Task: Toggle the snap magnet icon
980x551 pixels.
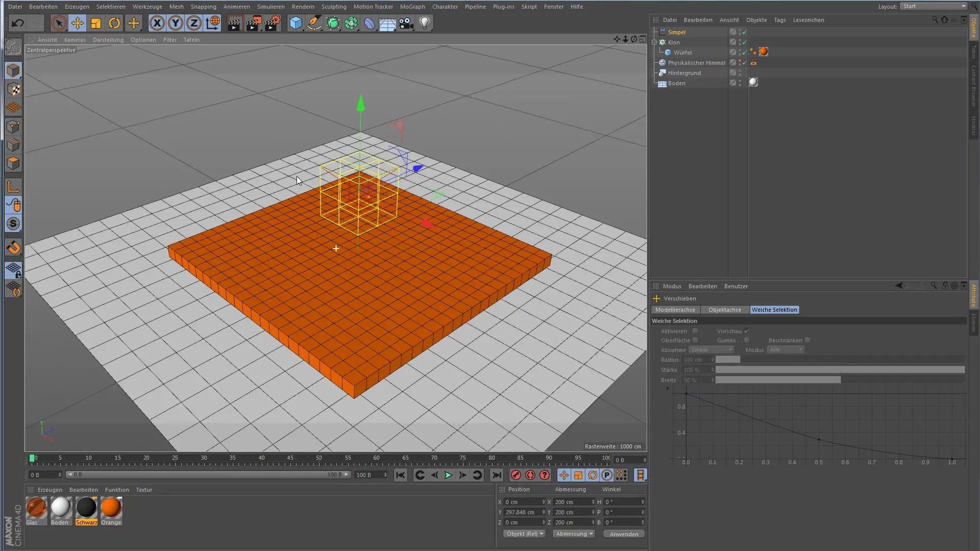Action: (x=13, y=248)
